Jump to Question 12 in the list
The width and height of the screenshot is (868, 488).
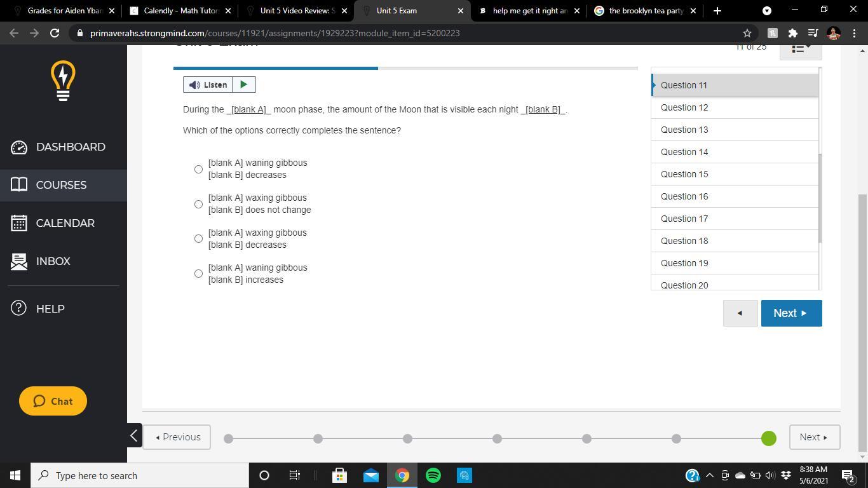[735, 107]
